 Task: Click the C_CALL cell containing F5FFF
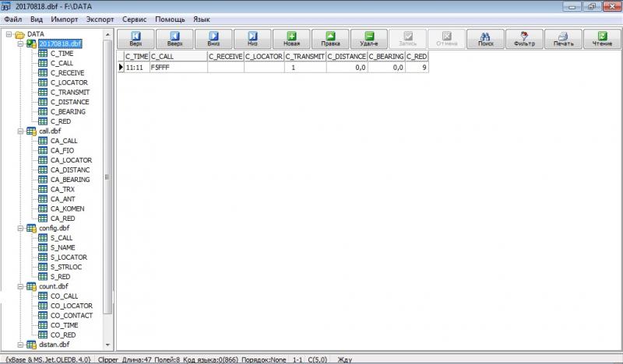pos(178,68)
